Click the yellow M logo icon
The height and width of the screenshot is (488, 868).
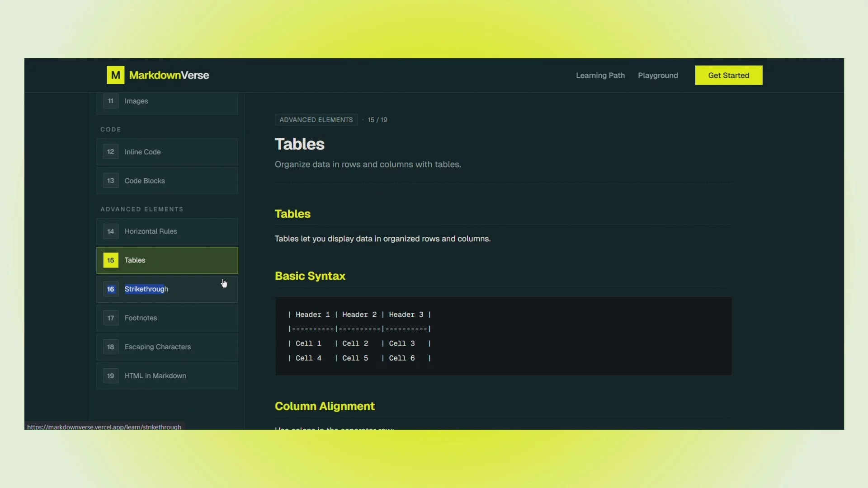[x=115, y=75]
